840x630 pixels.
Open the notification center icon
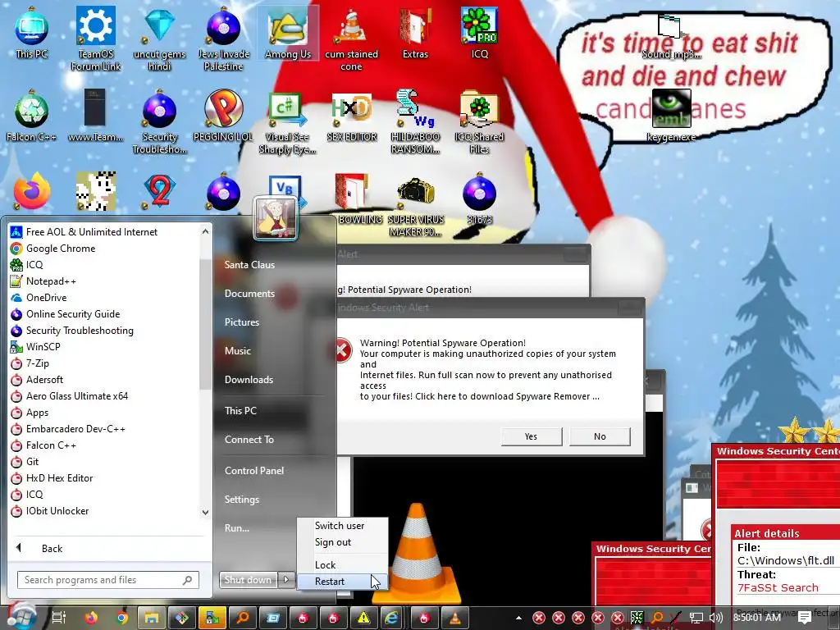pyautogui.click(x=805, y=618)
